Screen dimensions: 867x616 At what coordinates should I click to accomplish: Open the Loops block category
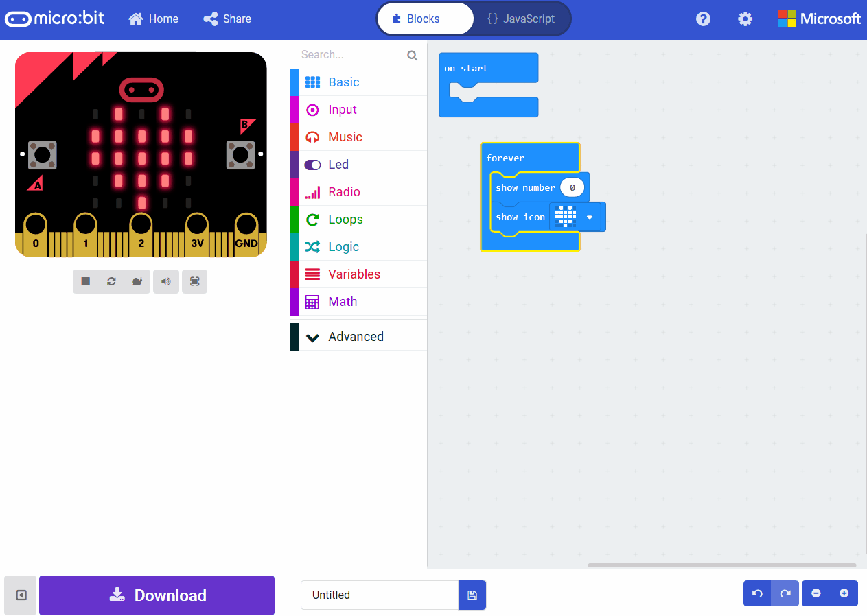(358, 220)
